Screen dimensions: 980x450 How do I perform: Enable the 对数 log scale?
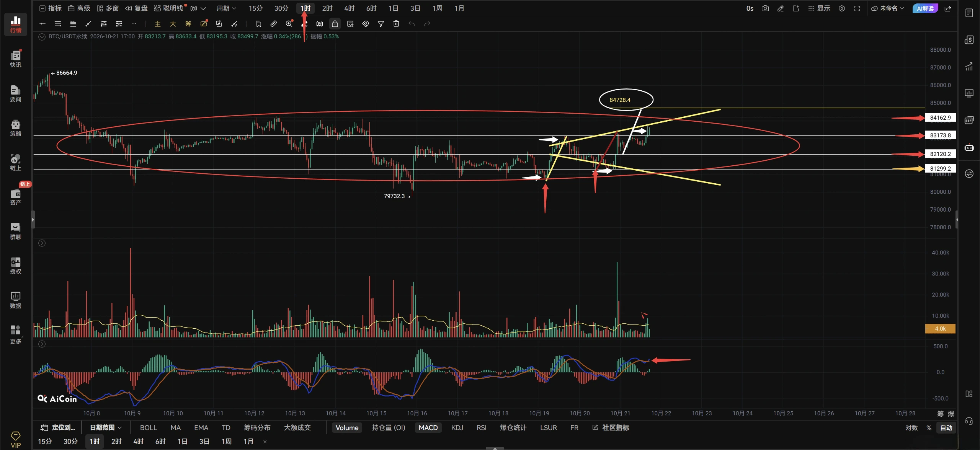click(x=911, y=427)
